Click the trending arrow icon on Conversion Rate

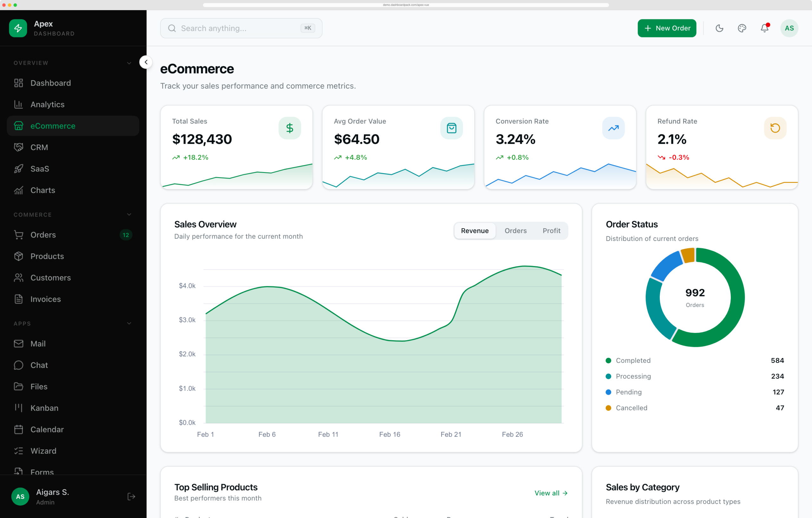point(613,128)
